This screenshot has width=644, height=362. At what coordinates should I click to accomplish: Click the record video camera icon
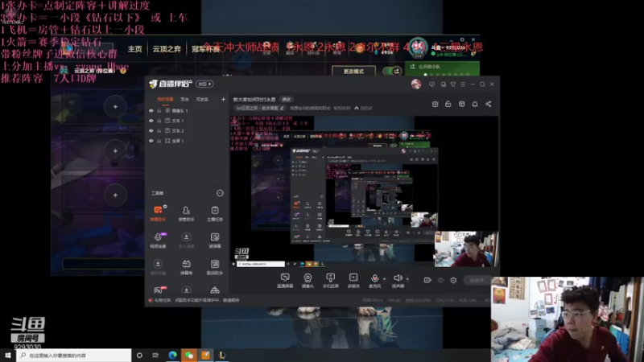(427, 280)
